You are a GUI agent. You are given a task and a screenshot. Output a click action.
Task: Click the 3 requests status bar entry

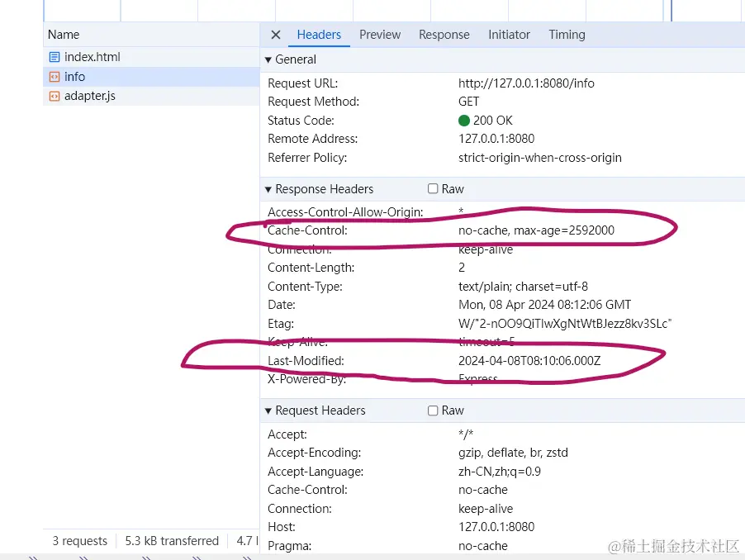(80, 541)
